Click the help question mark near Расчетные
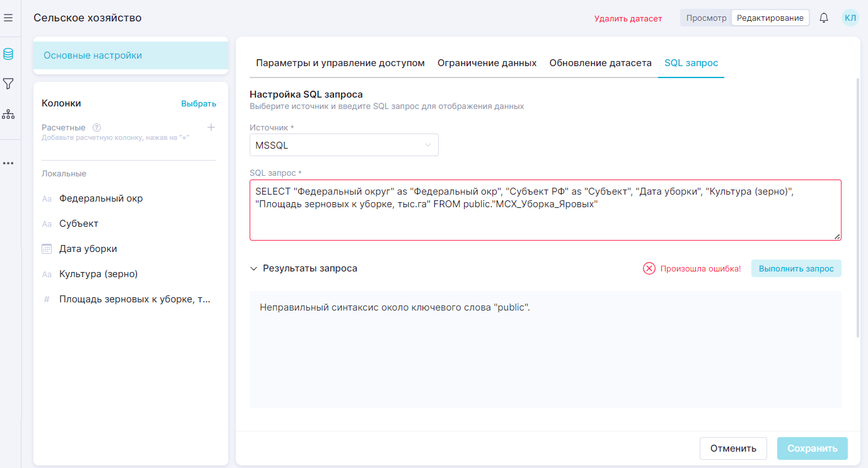Screen dimensions: 868x468 [96, 127]
